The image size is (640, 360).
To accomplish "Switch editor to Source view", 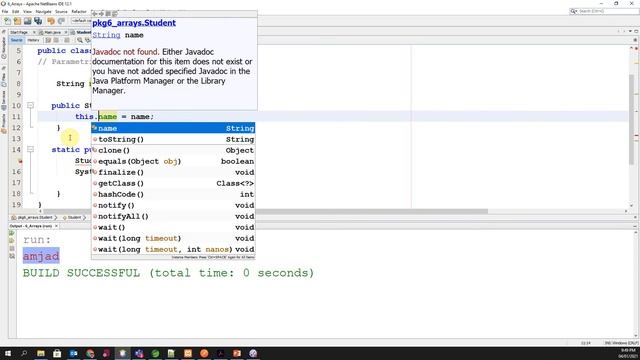I will tap(17, 40).
